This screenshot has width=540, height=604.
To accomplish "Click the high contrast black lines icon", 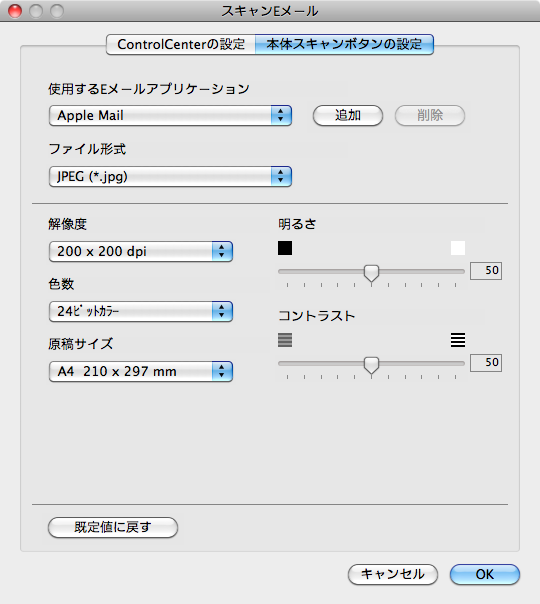I will (458, 340).
